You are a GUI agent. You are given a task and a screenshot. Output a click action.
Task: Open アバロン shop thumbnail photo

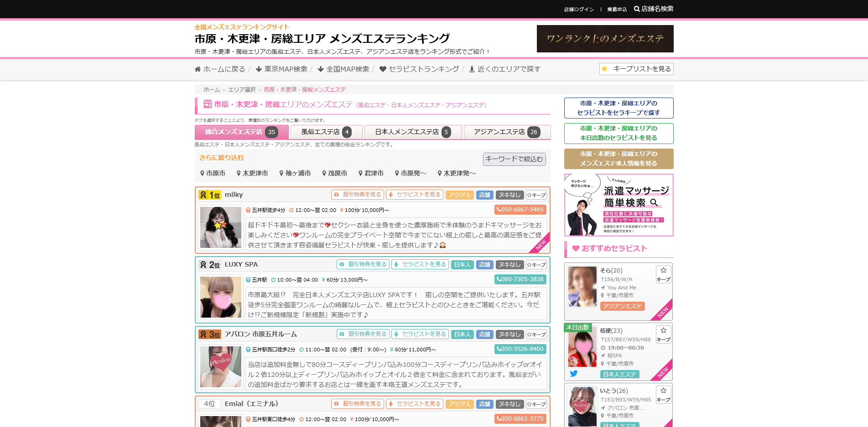click(x=221, y=367)
